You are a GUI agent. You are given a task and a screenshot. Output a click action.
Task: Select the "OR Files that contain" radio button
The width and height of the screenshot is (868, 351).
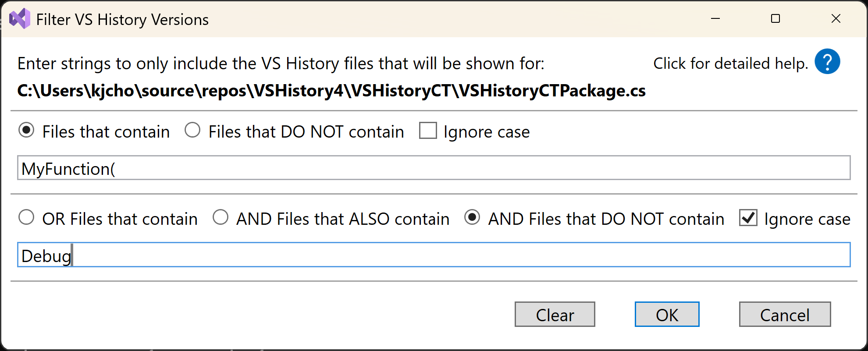(x=26, y=217)
